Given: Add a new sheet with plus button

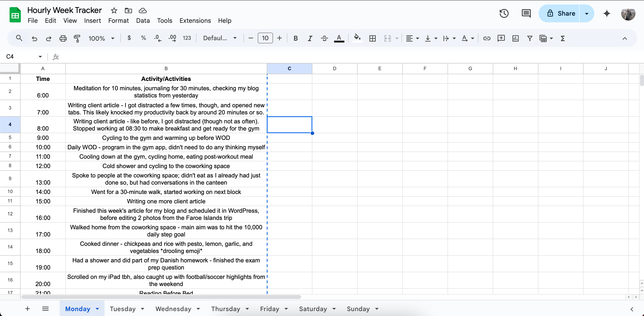Looking at the screenshot, I should point(28,309).
